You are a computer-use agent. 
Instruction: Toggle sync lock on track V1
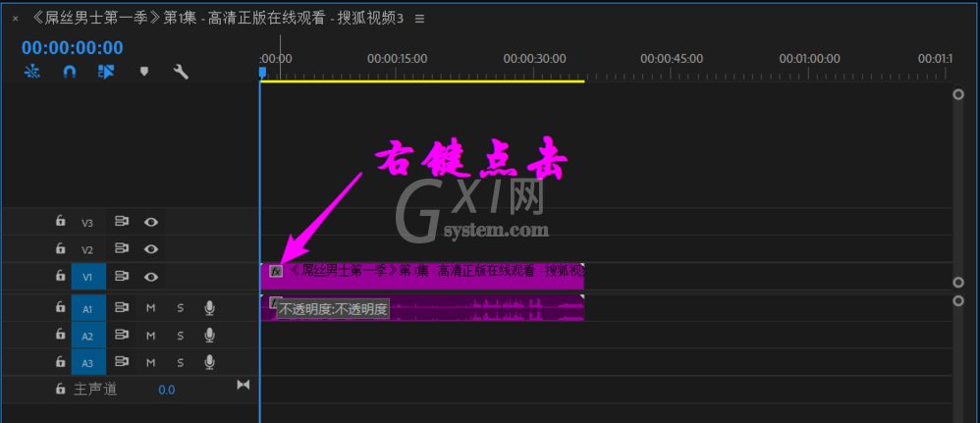[x=121, y=276]
